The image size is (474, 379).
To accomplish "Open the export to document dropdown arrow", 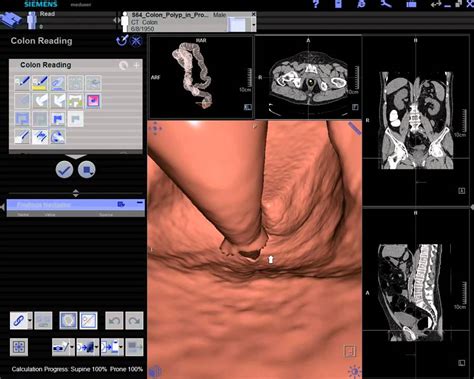I will [x=121, y=347].
